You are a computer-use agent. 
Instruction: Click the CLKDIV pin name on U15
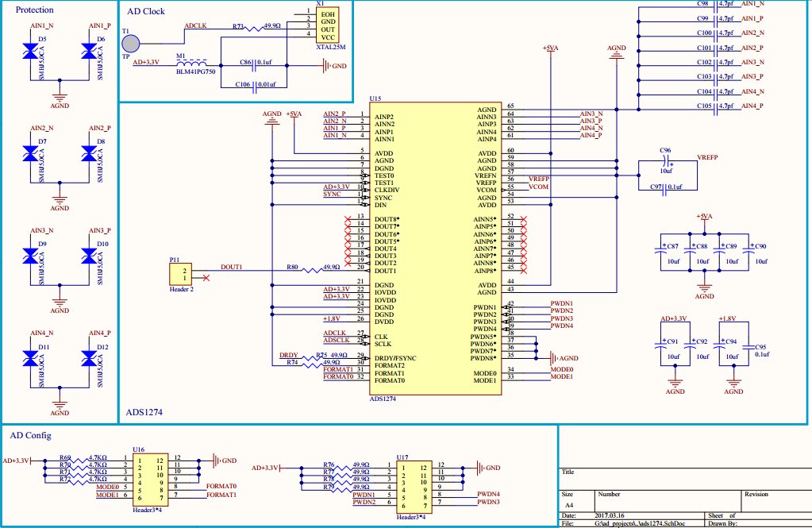pyautogui.click(x=387, y=191)
